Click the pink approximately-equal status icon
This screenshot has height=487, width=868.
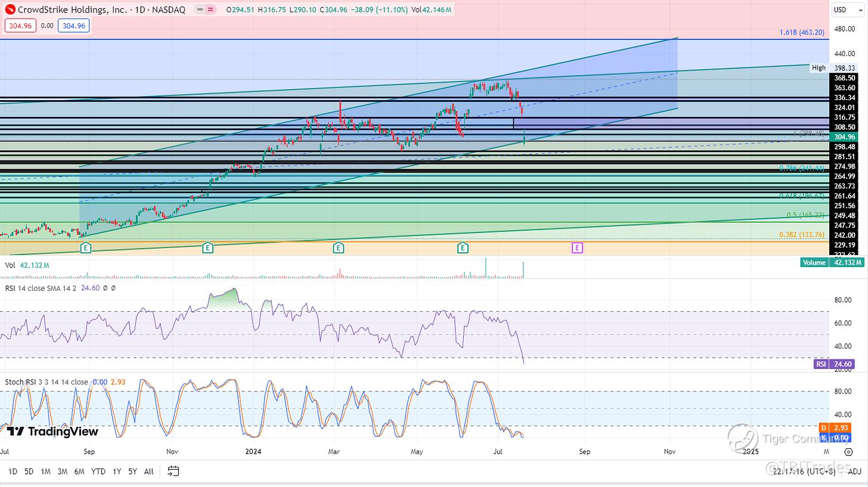coord(211,10)
